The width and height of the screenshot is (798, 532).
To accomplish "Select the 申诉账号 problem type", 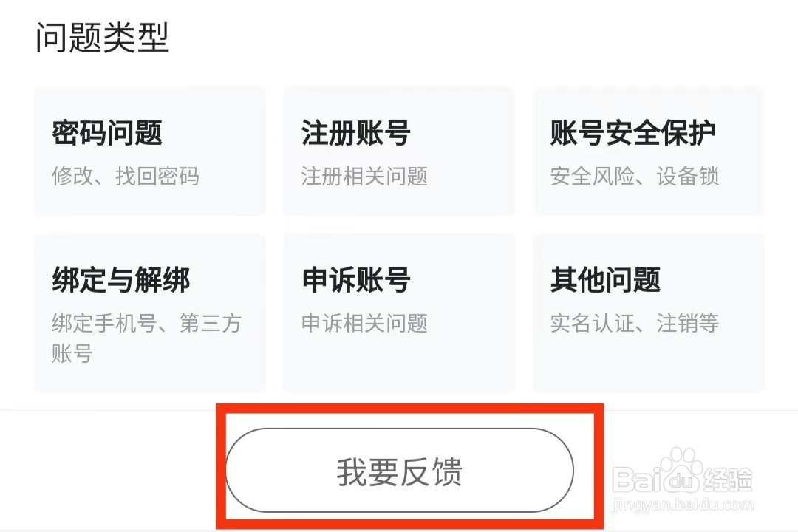I will pyautogui.click(x=399, y=313).
